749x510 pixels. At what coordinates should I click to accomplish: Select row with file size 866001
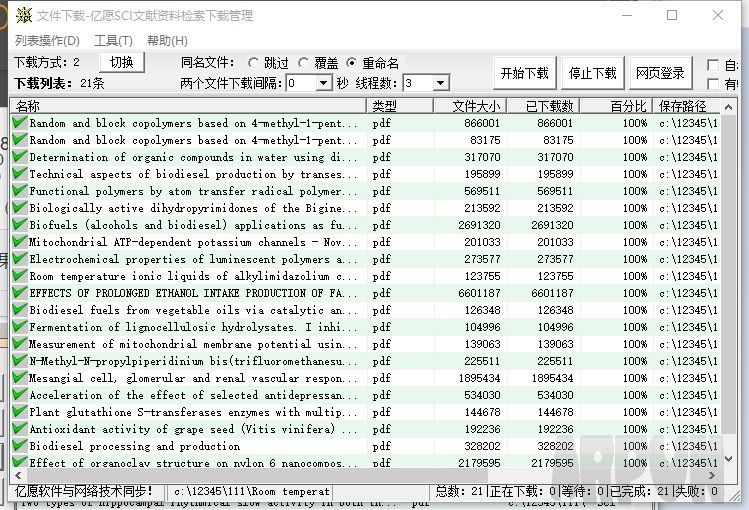coord(365,123)
